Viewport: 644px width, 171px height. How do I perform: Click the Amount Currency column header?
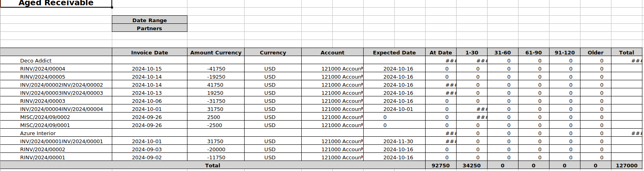(x=216, y=52)
